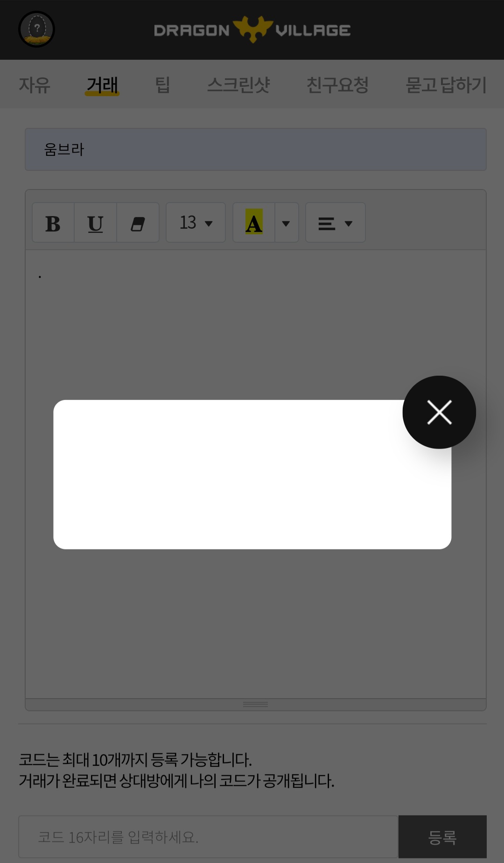Screen dimensions: 504x863
Task: Select the 거래 tab
Action: (102, 85)
